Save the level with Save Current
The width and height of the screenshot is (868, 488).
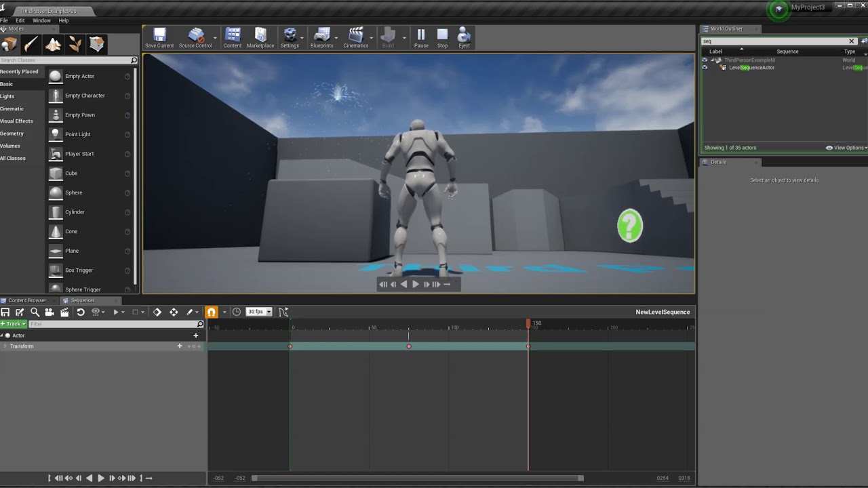159,38
